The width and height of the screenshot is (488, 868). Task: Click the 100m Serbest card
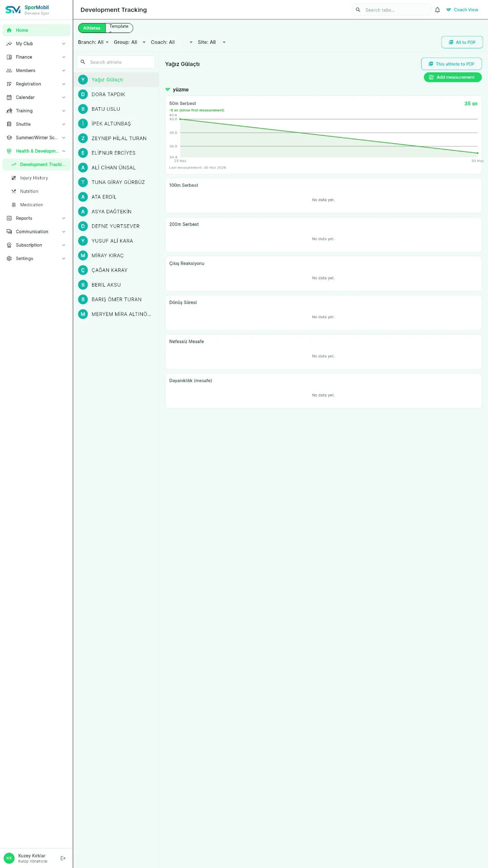tap(324, 196)
